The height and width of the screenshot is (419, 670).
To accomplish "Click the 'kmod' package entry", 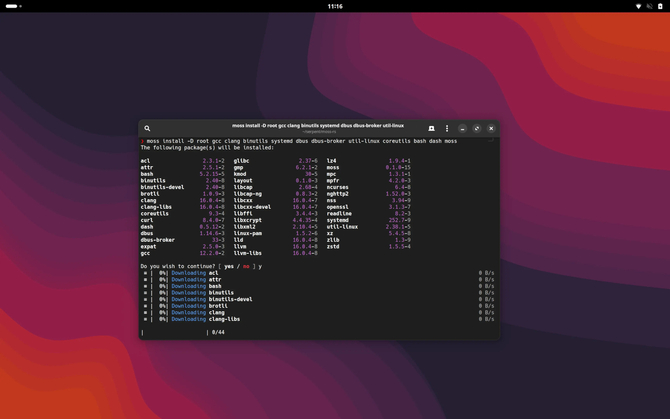I will 240,174.
